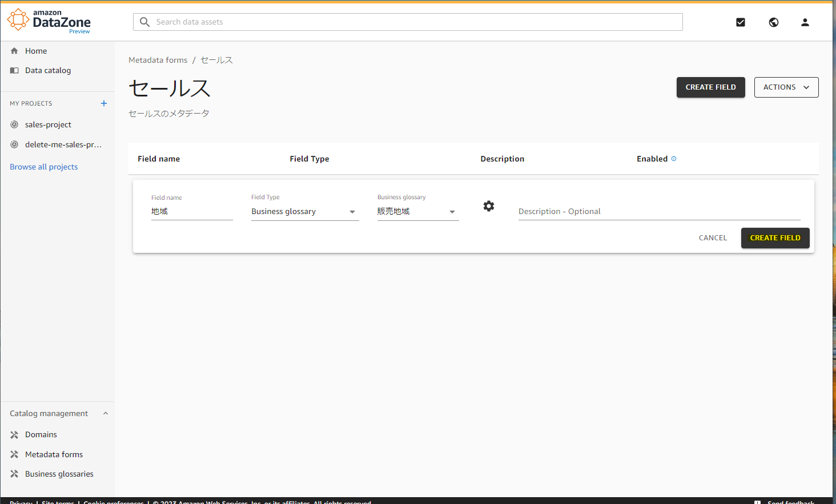Viewport: 836px width, 504px height.
Task: Click the Field Type column header
Action: point(310,159)
